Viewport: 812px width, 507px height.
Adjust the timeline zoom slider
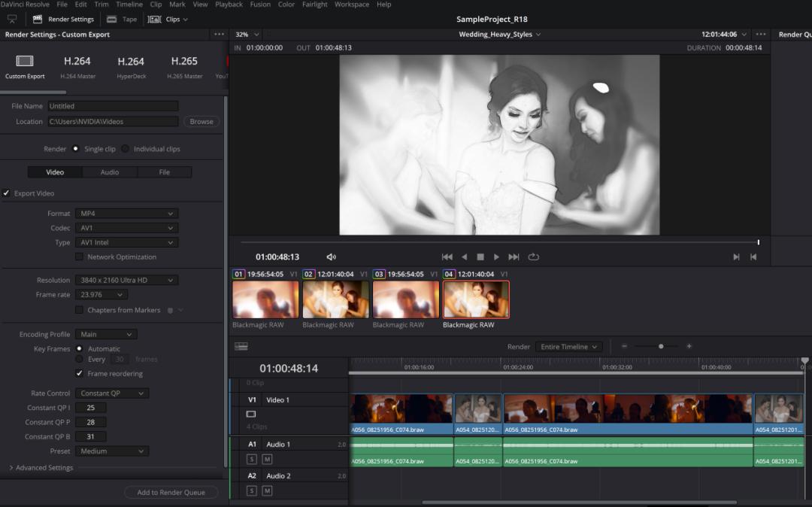click(x=661, y=347)
